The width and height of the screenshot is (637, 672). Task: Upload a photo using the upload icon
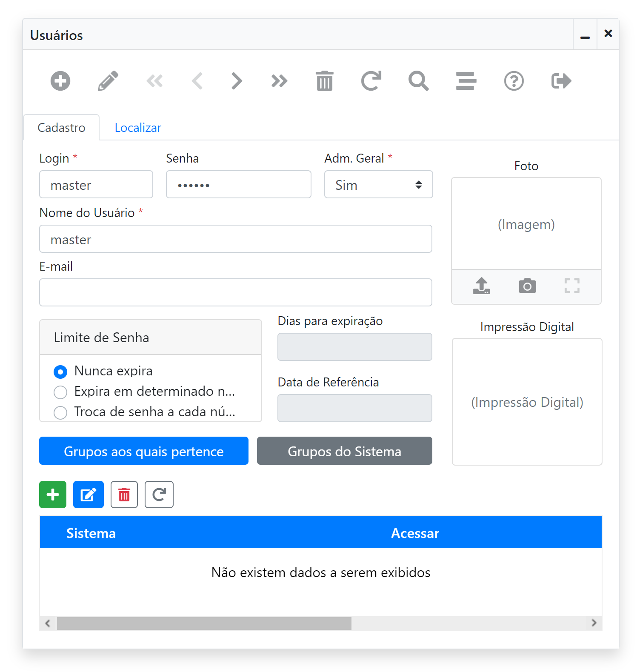click(481, 286)
